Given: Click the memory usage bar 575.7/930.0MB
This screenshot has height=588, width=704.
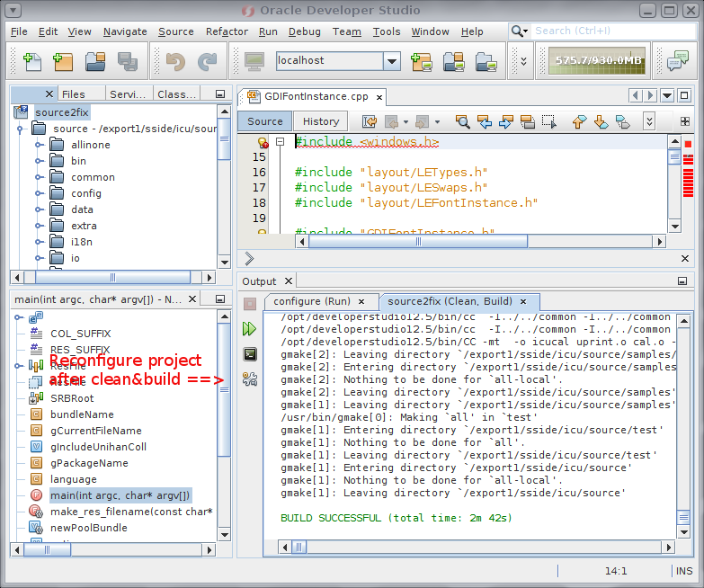Looking at the screenshot, I should click(598, 61).
